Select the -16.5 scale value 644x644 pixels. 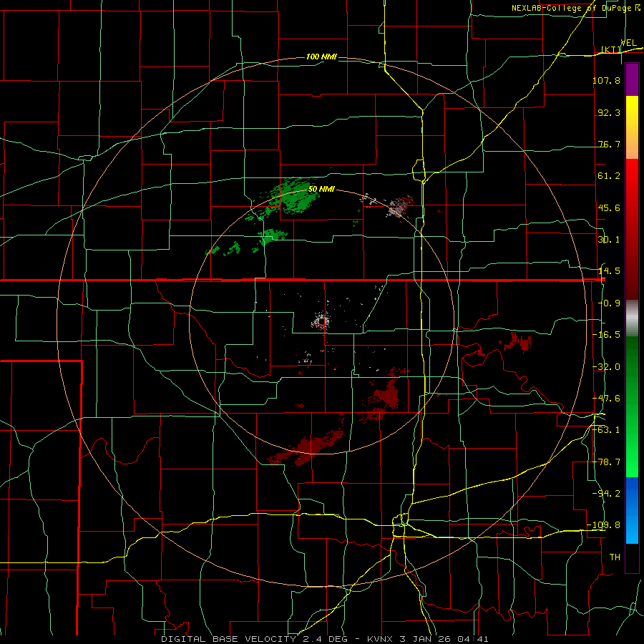pos(606,335)
